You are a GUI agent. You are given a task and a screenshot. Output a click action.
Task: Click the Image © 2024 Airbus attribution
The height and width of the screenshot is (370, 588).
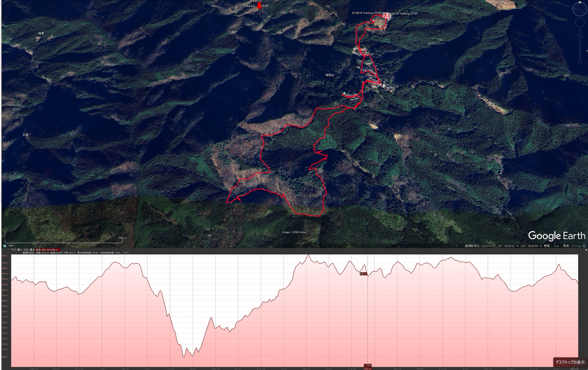tap(295, 232)
